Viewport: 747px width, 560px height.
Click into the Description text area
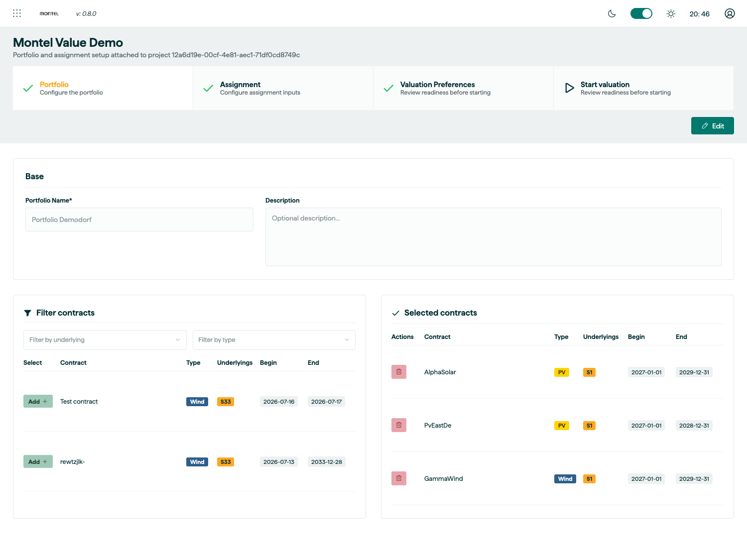494,237
